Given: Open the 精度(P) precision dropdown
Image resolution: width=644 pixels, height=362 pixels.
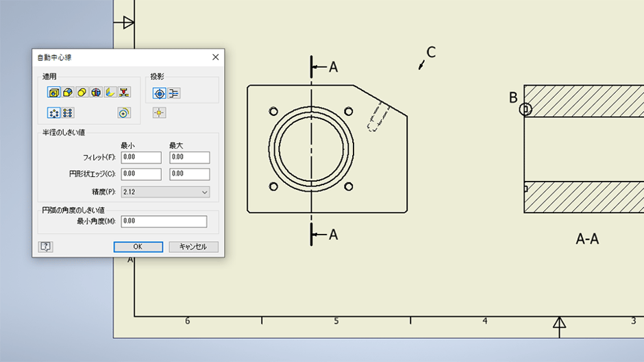Looking at the screenshot, I should (x=165, y=193).
